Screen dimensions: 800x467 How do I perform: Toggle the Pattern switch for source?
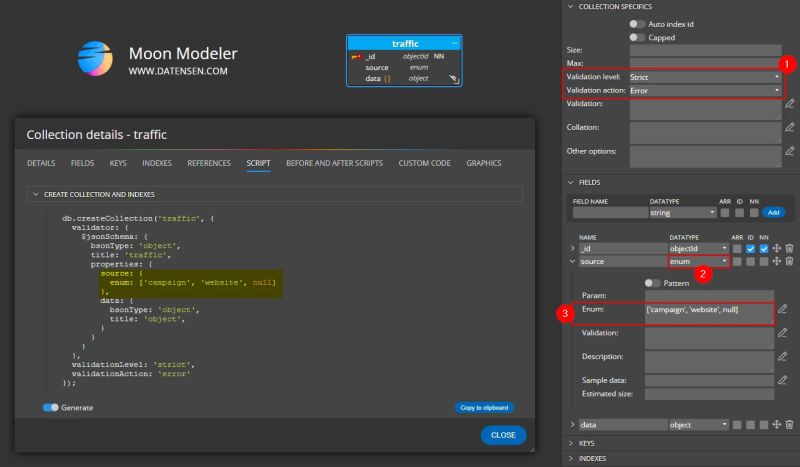[652, 283]
